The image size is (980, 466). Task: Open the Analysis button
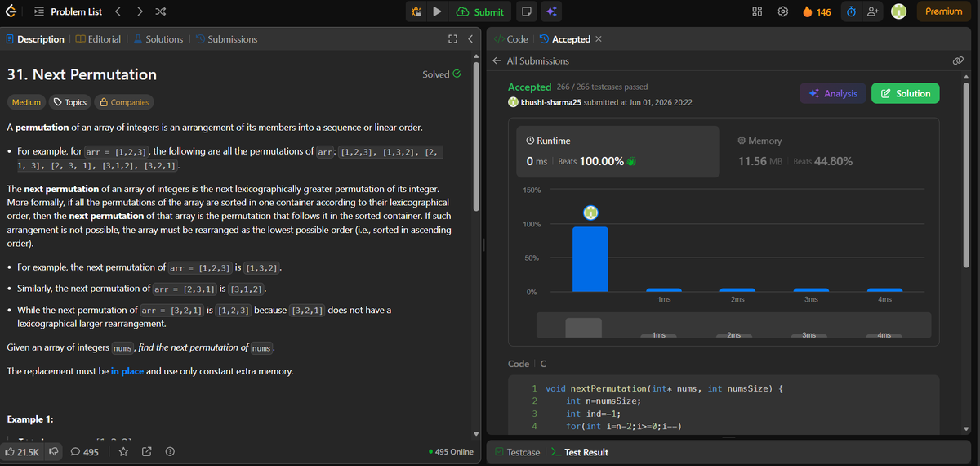point(832,94)
